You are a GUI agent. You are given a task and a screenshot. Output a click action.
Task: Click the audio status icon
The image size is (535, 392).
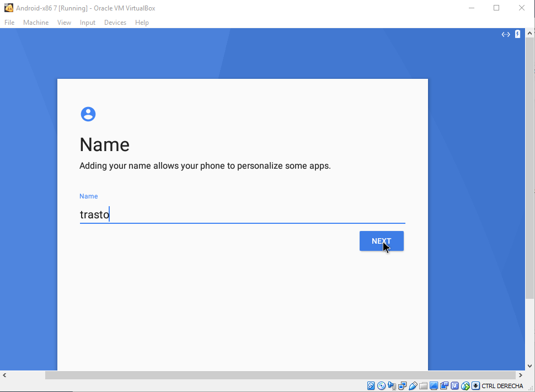(x=392, y=386)
